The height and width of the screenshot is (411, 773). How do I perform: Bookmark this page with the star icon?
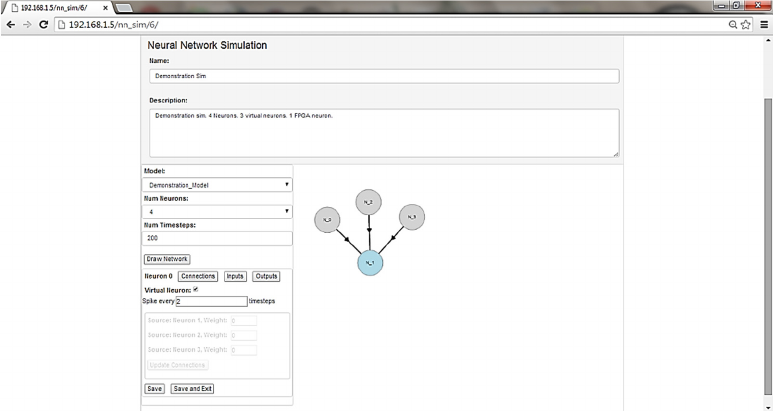click(746, 24)
